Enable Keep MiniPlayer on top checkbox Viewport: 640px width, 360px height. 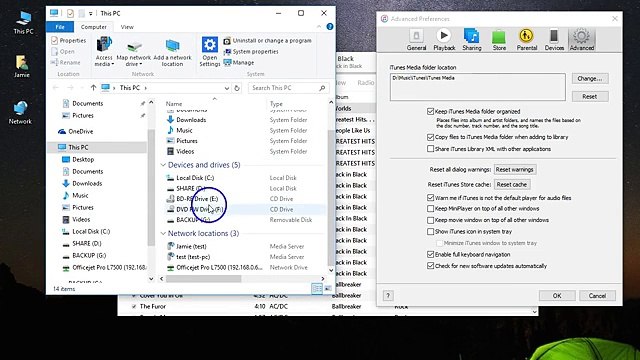point(430,209)
